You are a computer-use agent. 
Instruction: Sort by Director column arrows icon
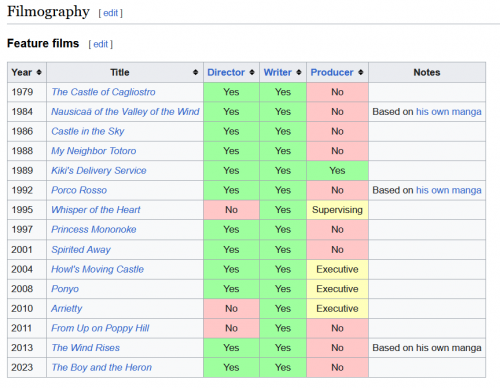coord(252,72)
